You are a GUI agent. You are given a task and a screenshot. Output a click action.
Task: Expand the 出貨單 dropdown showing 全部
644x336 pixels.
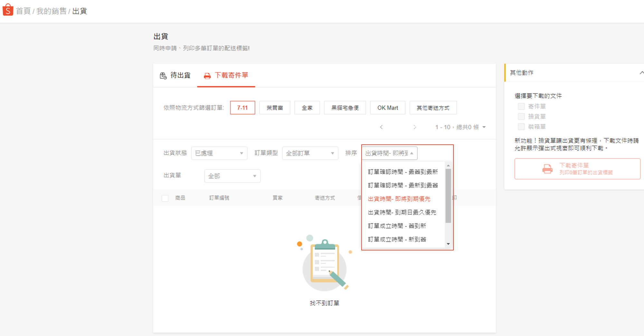pyautogui.click(x=232, y=176)
